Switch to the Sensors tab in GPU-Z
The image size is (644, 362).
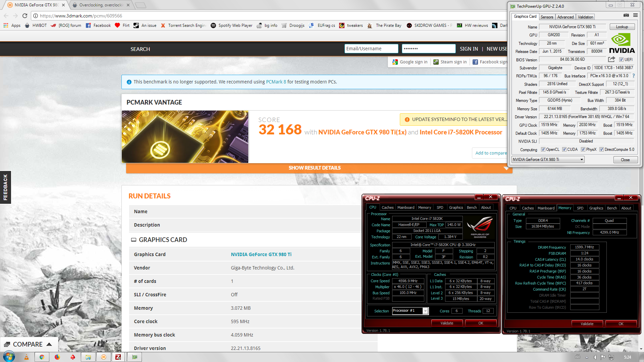pyautogui.click(x=547, y=17)
